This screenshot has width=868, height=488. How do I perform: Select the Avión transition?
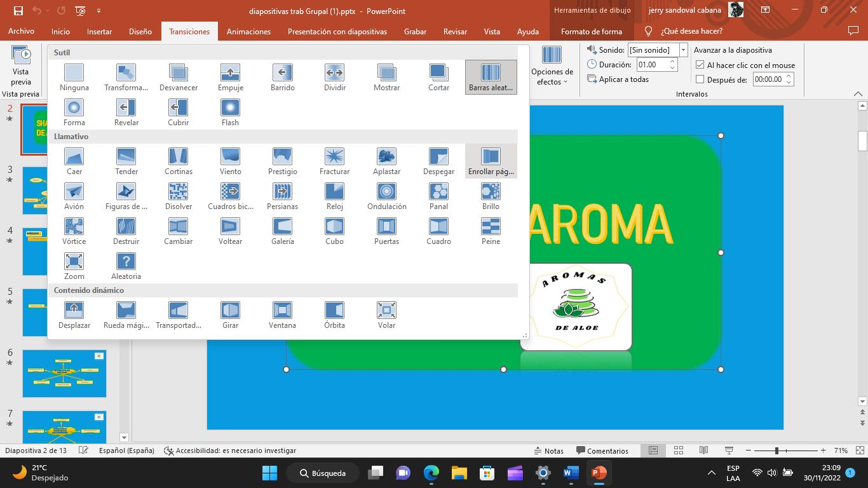pos(74,196)
